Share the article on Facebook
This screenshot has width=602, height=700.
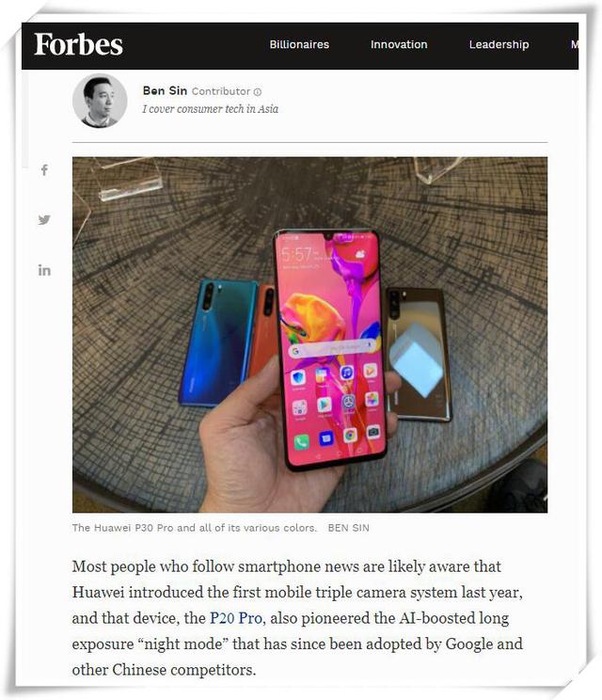click(44, 170)
